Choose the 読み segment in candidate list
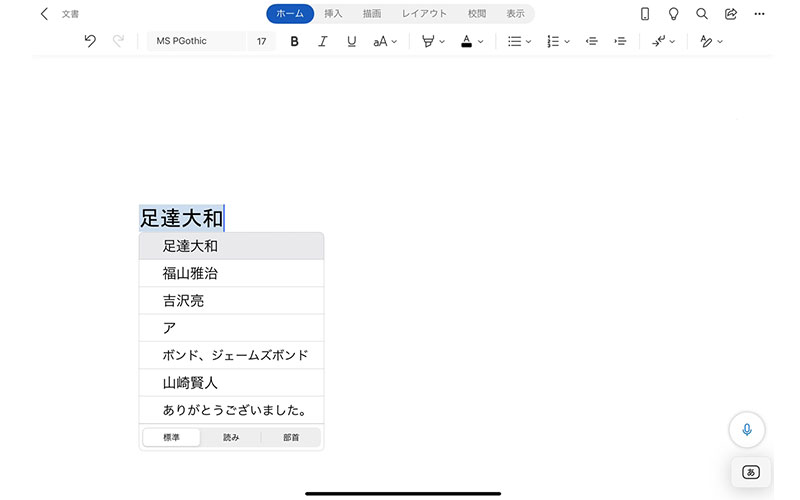Screen dimensions: 800x500 pos(230,437)
